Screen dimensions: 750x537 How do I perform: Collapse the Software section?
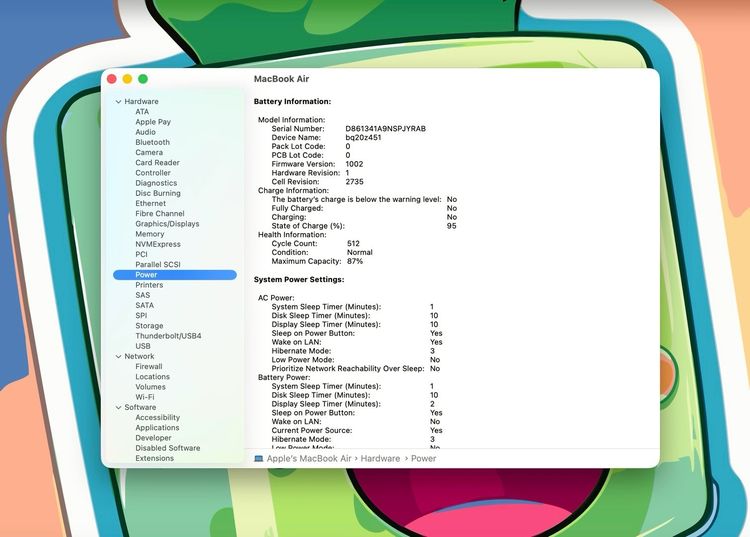coord(118,407)
